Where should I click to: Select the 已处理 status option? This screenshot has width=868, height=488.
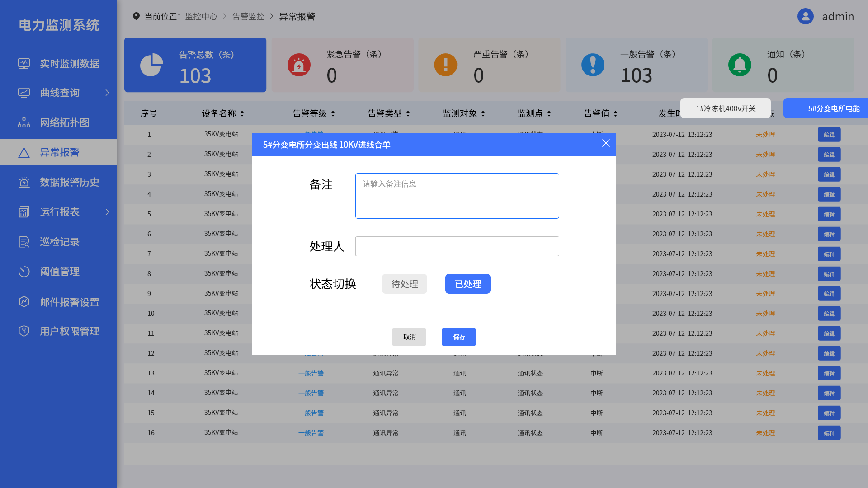coord(468,284)
